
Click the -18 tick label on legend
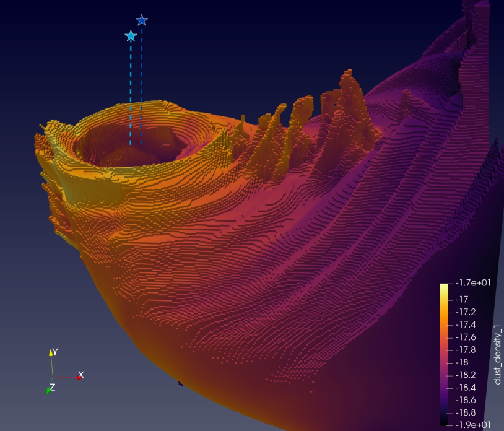pyautogui.click(x=463, y=362)
